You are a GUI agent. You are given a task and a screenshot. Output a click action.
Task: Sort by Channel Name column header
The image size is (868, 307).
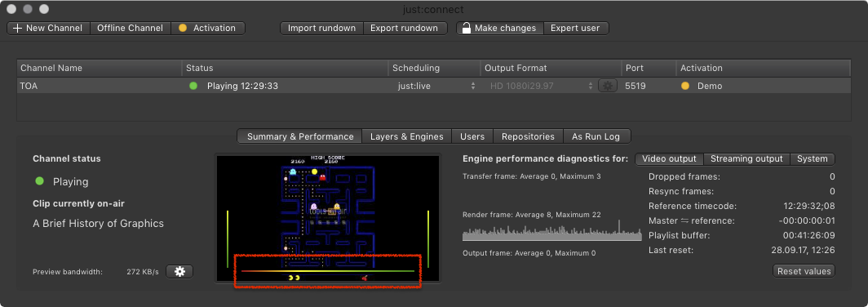tap(99, 68)
